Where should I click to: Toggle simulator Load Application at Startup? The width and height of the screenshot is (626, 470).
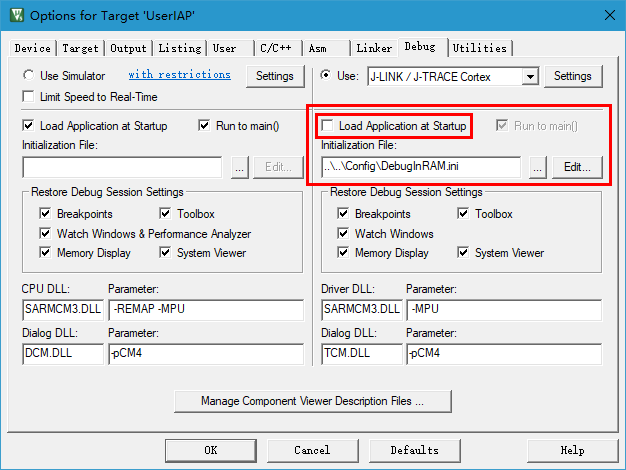coord(28,126)
